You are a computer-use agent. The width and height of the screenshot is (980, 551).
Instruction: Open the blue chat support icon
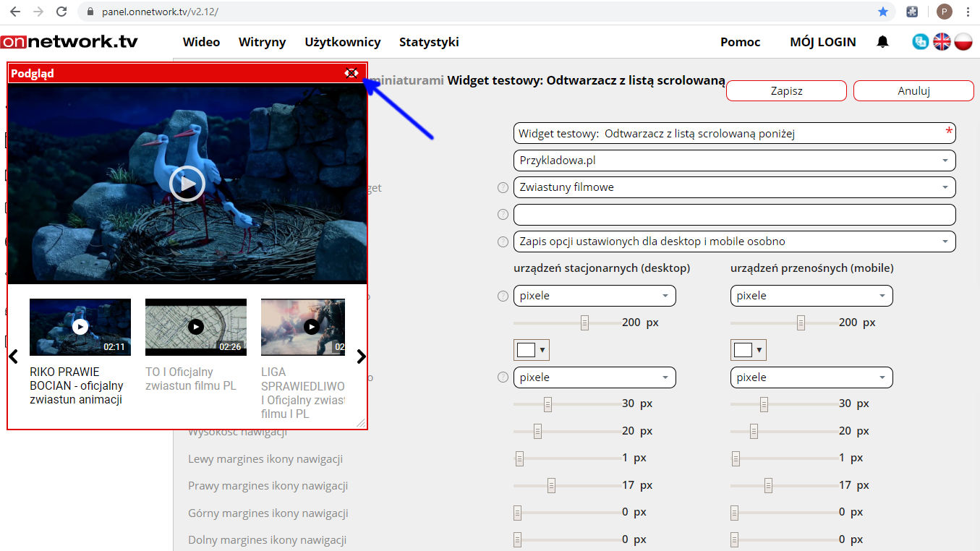[921, 42]
